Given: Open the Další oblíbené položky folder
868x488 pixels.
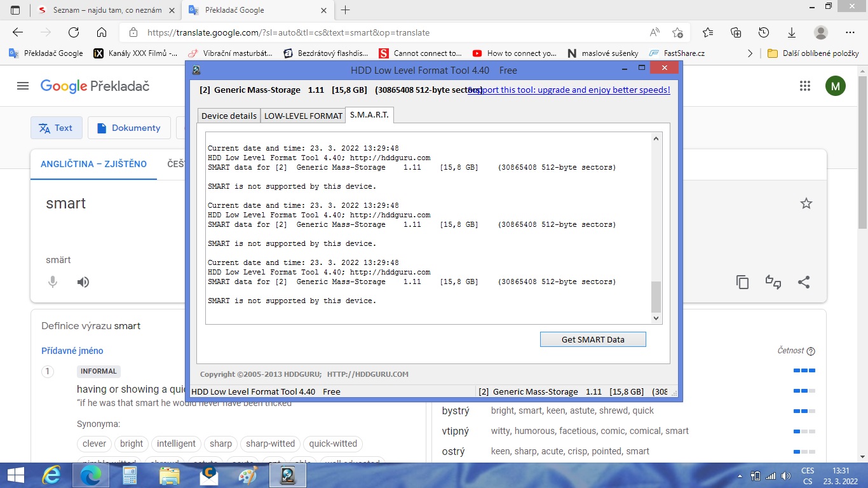Looking at the screenshot, I should [813, 53].
